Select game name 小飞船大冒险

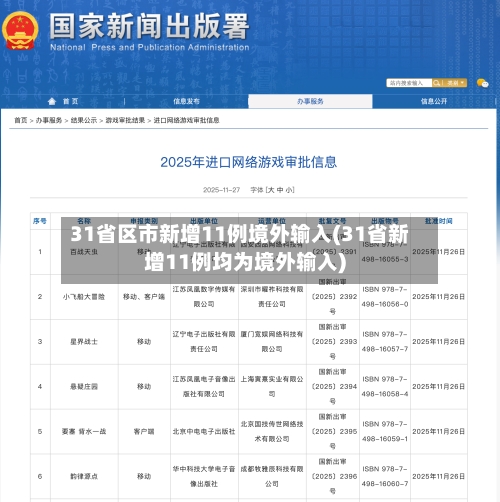(84, 297)
